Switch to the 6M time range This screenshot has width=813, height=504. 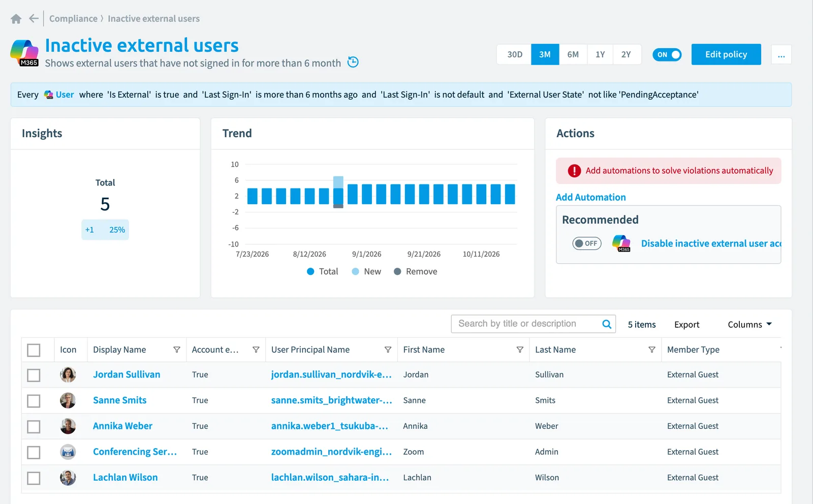click(x=573, y=54)
